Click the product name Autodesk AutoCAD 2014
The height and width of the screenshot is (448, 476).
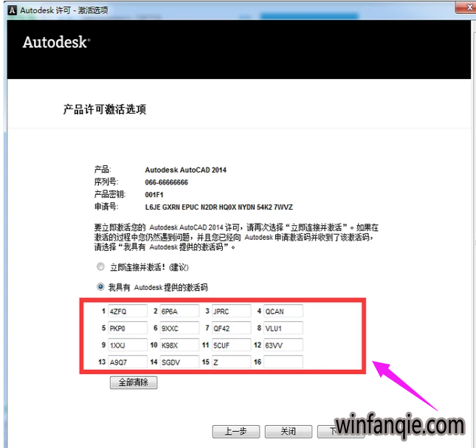tap(185, 170)
